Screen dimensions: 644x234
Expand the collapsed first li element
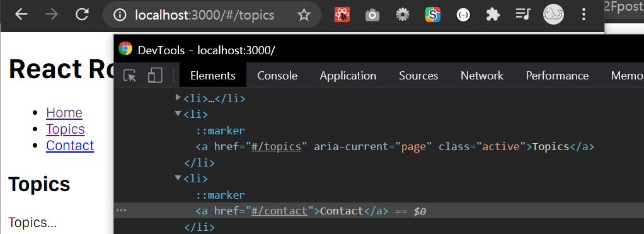click(178, 98)
